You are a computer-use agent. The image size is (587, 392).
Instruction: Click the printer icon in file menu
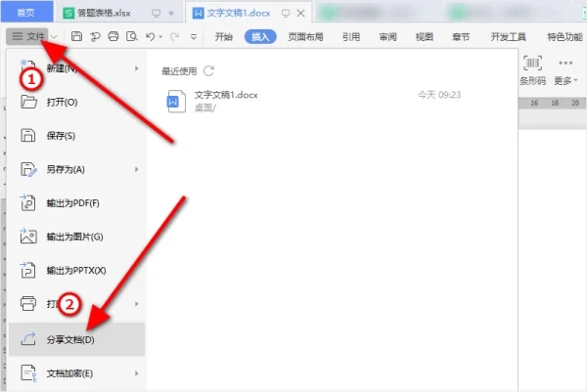click(x=28, y=303)
